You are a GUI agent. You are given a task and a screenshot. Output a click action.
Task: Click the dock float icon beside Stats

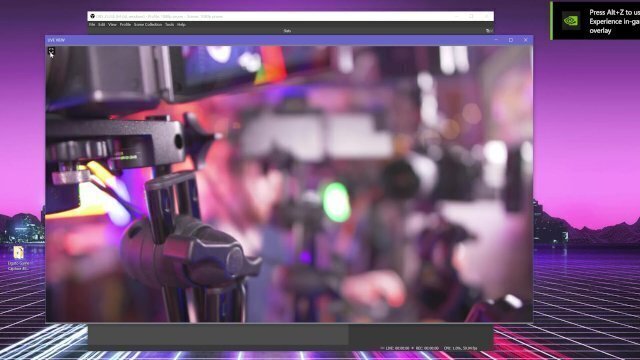point(488,31)
